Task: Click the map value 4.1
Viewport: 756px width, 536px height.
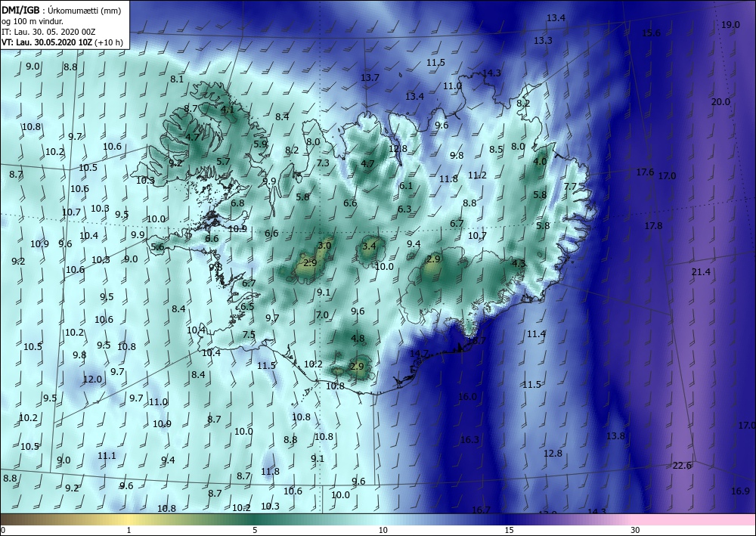Action: coord(227,110)
